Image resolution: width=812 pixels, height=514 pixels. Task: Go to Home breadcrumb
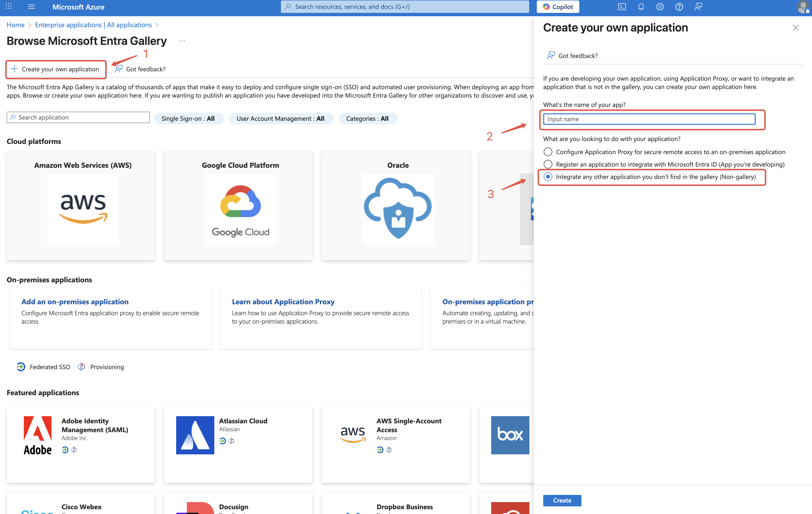[x=16, y=25]
